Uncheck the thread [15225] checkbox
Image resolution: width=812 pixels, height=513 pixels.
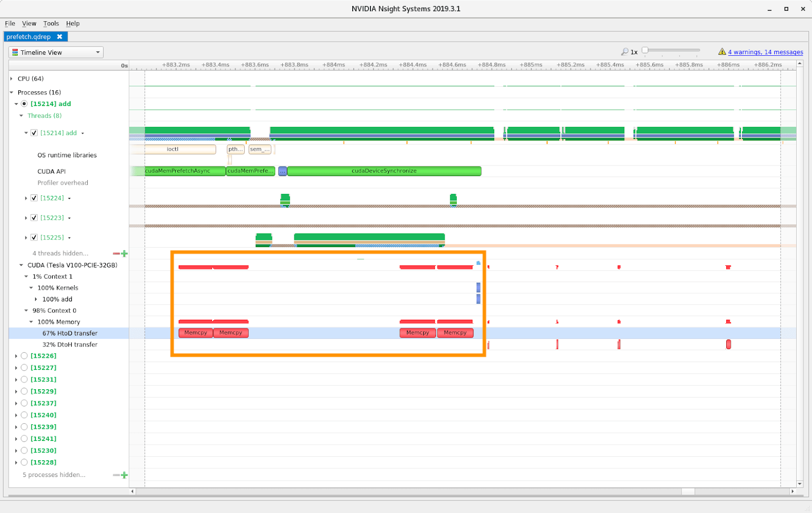(x=34, y=237)
